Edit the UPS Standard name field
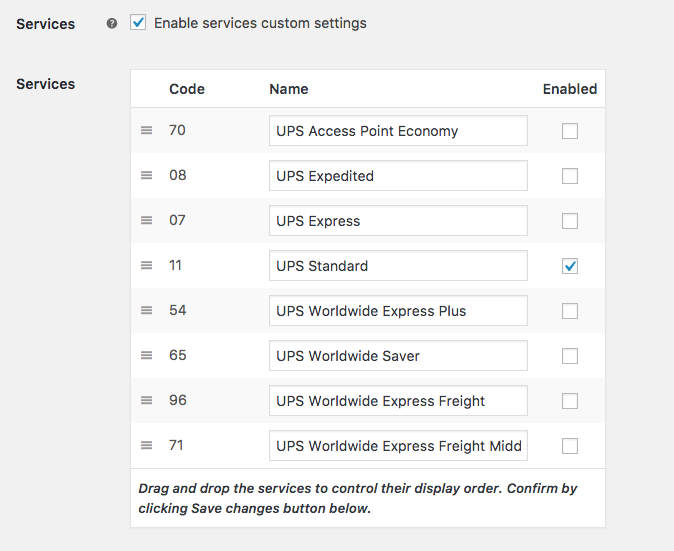 [398, 266]
